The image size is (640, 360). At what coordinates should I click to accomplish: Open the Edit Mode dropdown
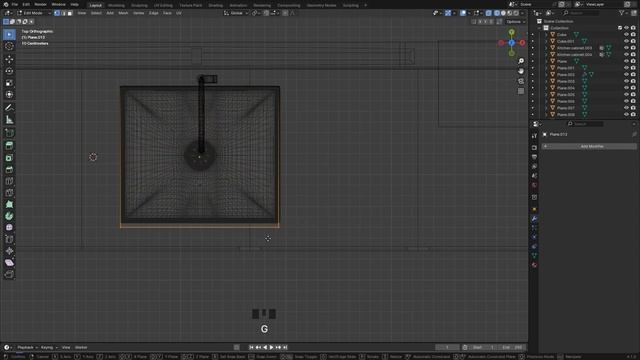pyautogui.click(x=34, y=13)
